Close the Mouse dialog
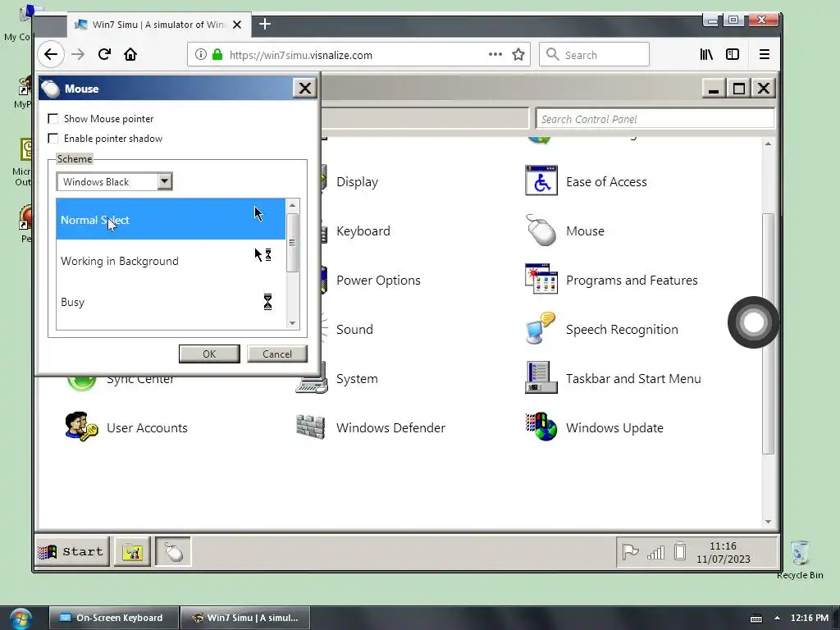840x630 pixels. (x=305, y=88)
